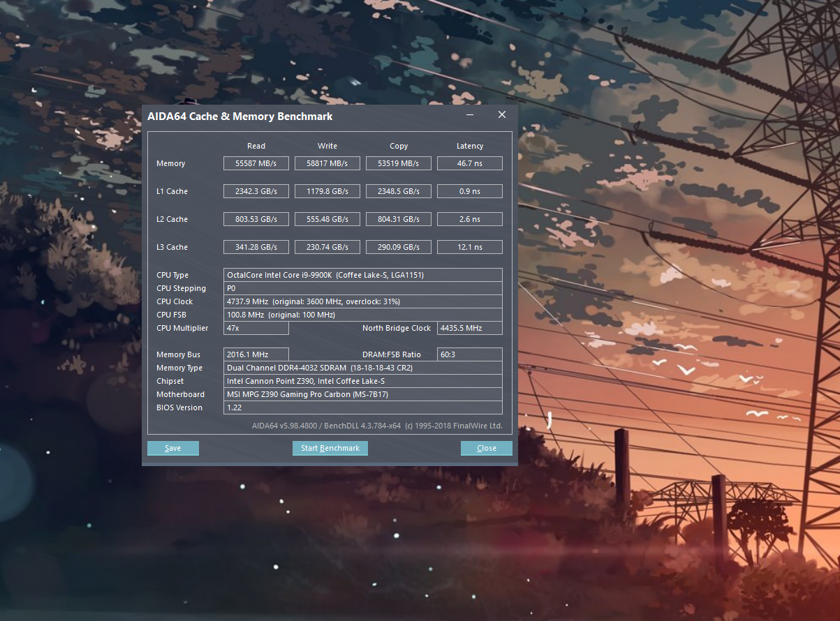Close the AIDA64 window with X
This screenshot has height=621, width=840.
[x=502, y=115]
